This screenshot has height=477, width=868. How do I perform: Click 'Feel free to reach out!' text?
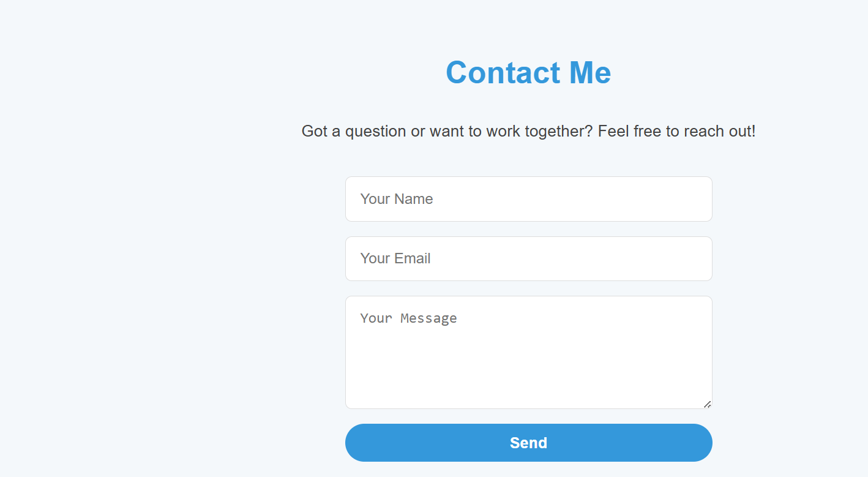pyautogui.click(x=677, y=131)
